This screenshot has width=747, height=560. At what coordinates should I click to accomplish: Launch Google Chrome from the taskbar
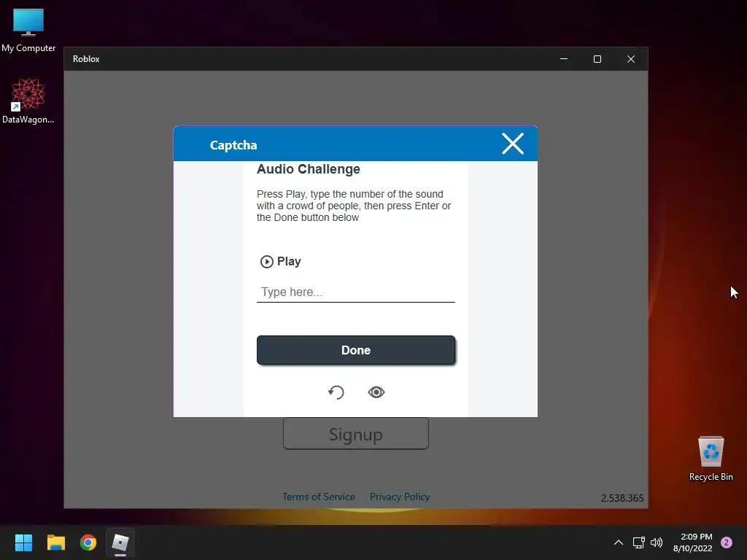tap(88, 542)
